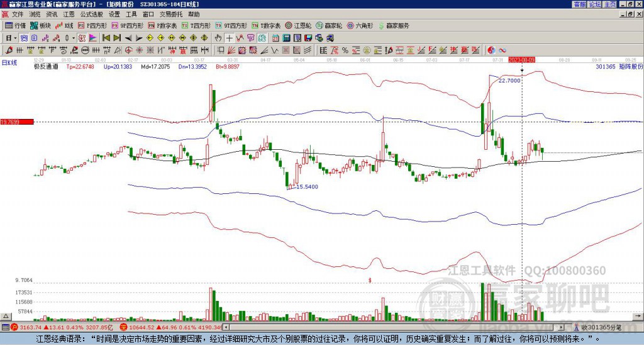Click the red floppy save icon
This screenshot has height=345, width=644.
click(308, 38)
